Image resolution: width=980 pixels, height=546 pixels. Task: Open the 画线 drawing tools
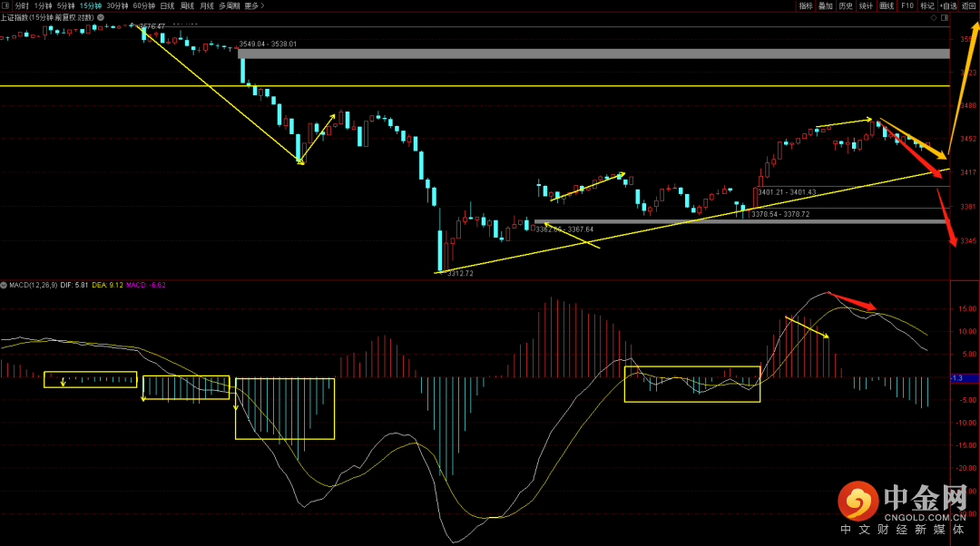pos(887,5)
